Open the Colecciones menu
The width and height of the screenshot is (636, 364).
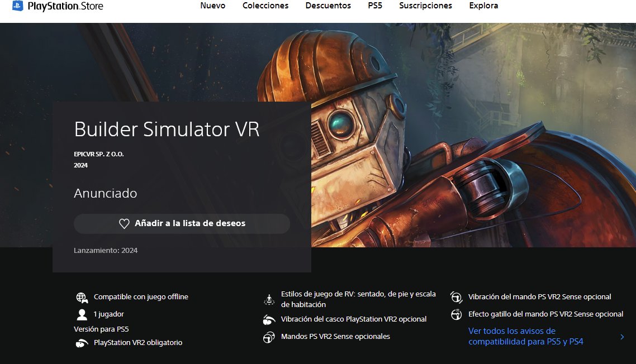pyautogui.click(x=265, y=6)
